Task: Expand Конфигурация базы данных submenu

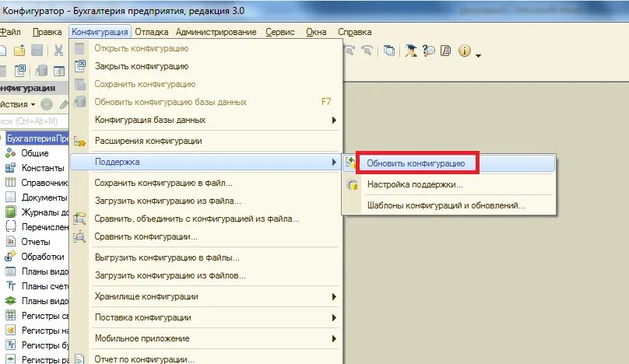Action: (334, 121)
